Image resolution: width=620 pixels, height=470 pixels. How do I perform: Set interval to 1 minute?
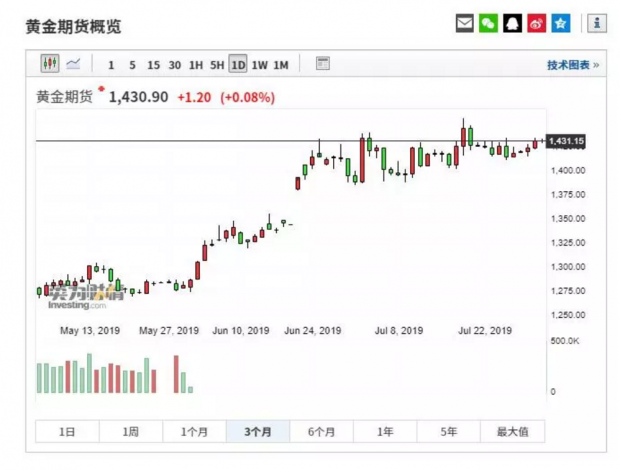[111, 65]
